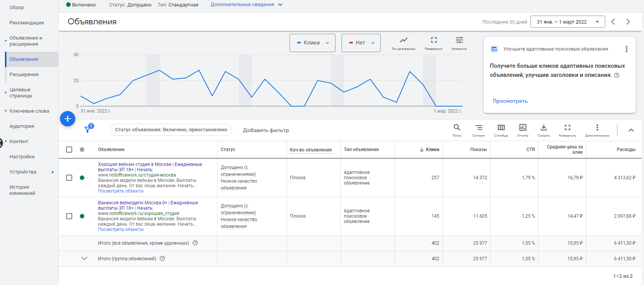Screen dimensions: 644x285
Task: Open the date range dropdown
Action: tap(567, 22)
